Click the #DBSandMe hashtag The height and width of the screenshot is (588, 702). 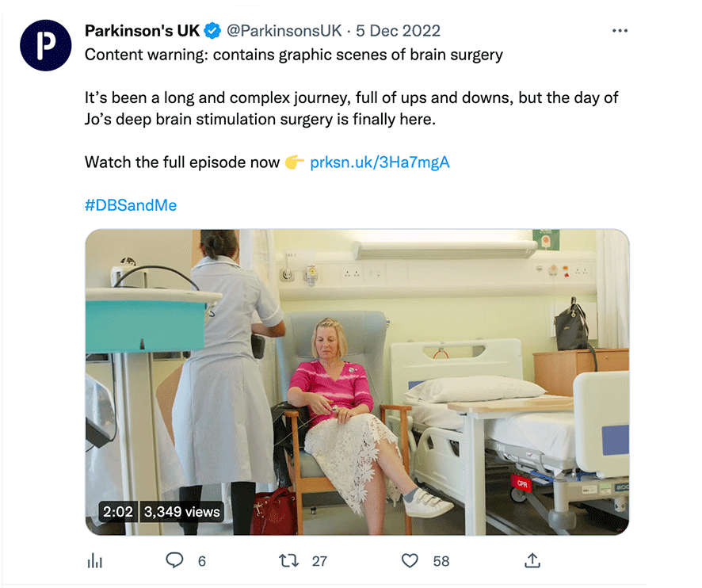131,205
